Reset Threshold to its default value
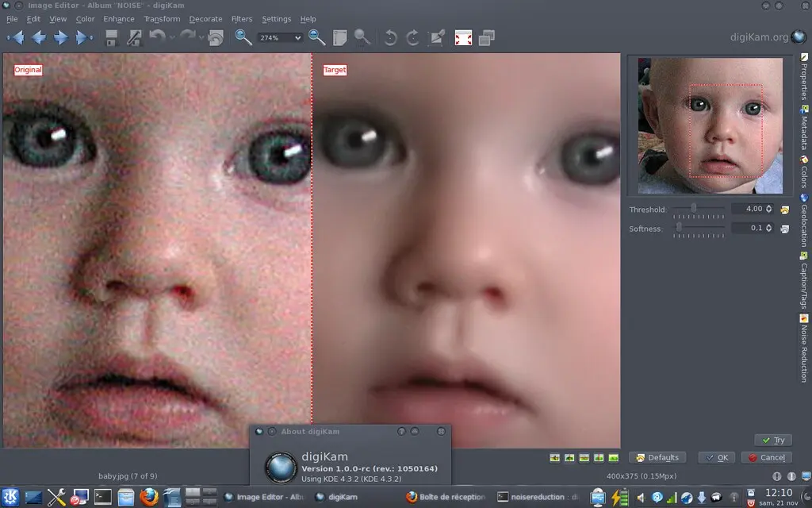The height and width of the screenshot is (508, 812). 785,210
